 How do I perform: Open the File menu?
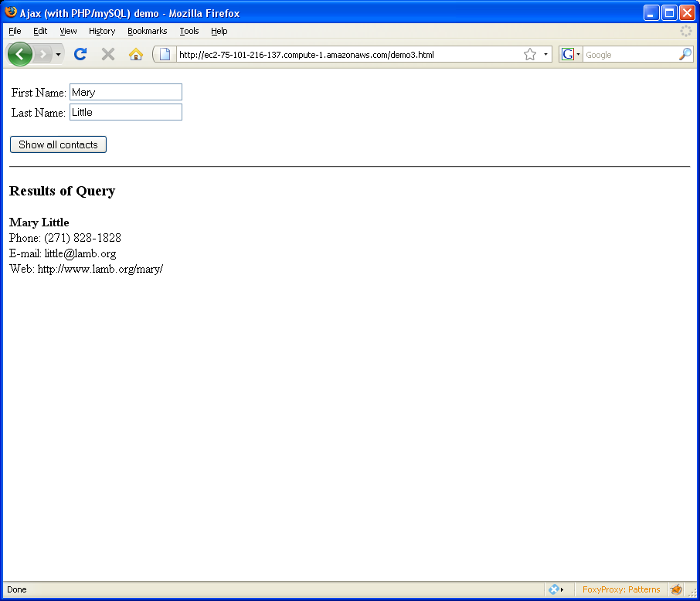(x=15, y=31)
